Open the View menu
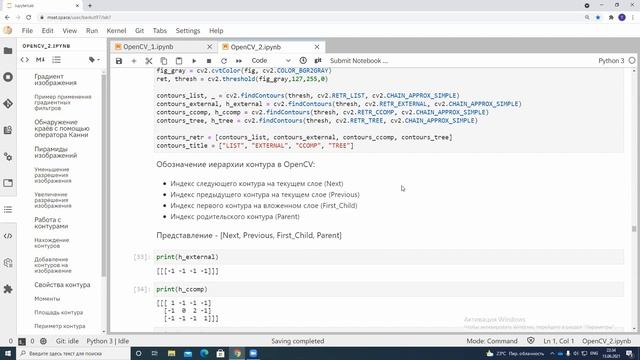Viewport: 640px width, 360px height. [x=69, y=31]
